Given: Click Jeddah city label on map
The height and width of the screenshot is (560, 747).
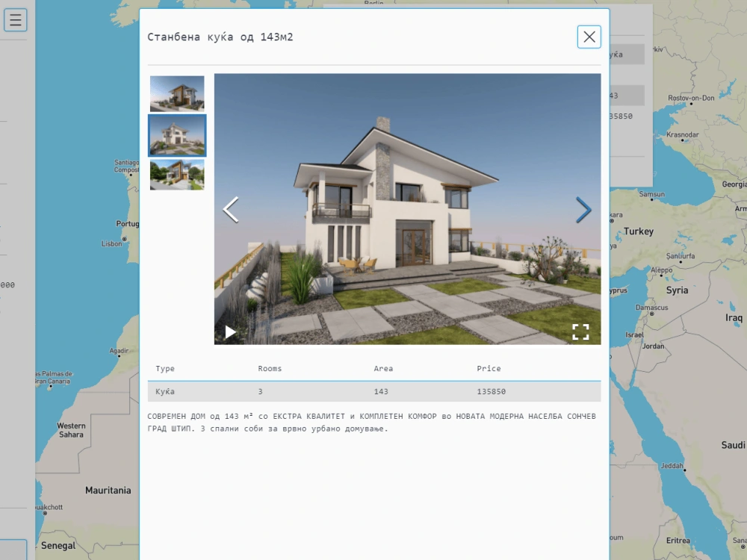Looking at the screenshot, I should (x=672, y=466).
